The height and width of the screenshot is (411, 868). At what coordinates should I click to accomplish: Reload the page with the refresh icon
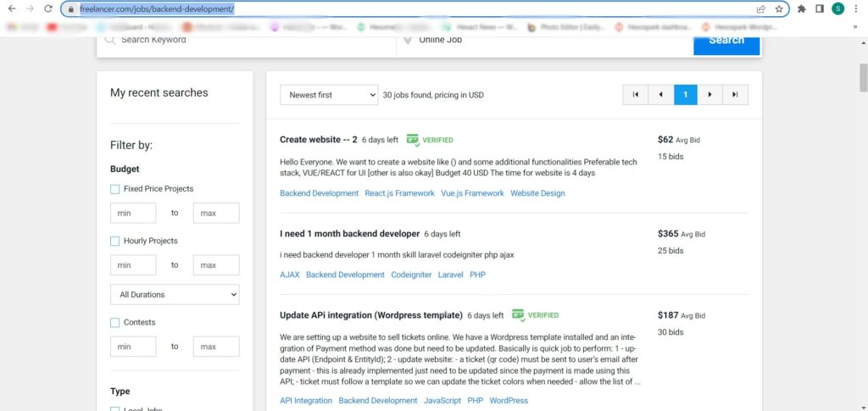click(x=48, y=8)
